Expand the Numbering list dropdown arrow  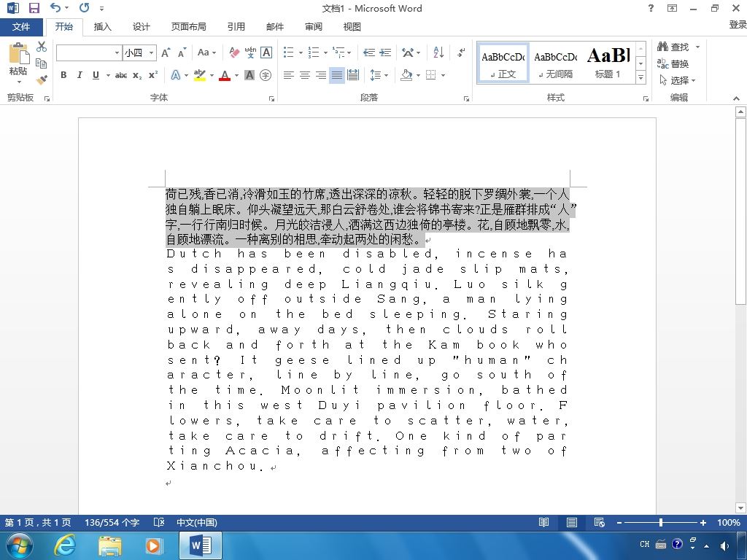[x=325, y=52]
